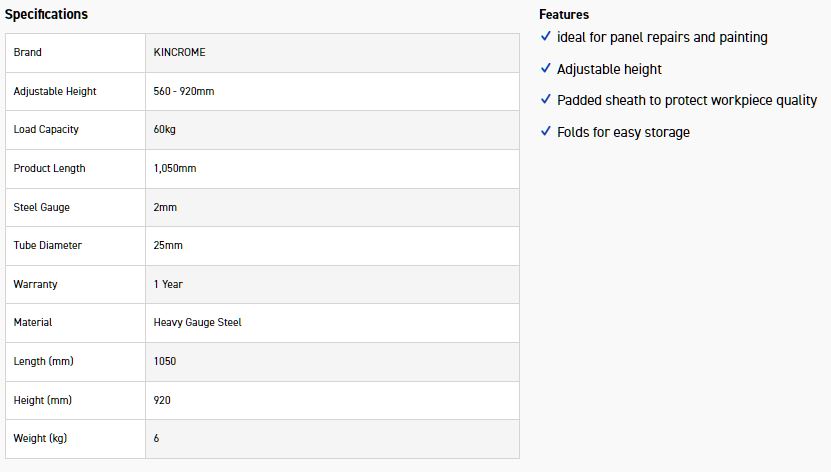Click the 'Tube Diameter' row label
Viewport: 831px width, 472px height.
pos(47,245)
